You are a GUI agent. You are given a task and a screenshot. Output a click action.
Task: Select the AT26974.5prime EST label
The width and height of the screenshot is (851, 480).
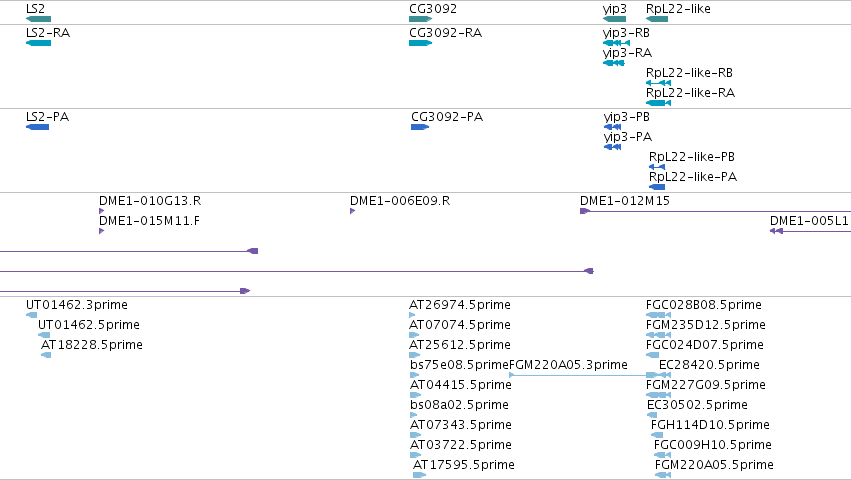(x=460, y=305)
